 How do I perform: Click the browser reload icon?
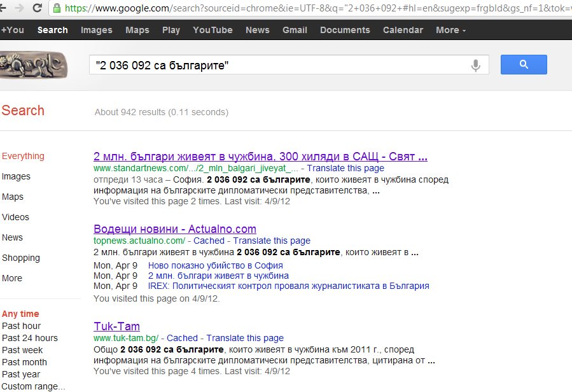click(38, 8)
